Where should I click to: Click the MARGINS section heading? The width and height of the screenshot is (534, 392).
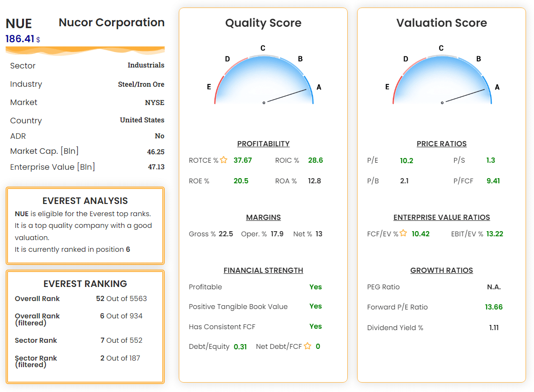263,217
